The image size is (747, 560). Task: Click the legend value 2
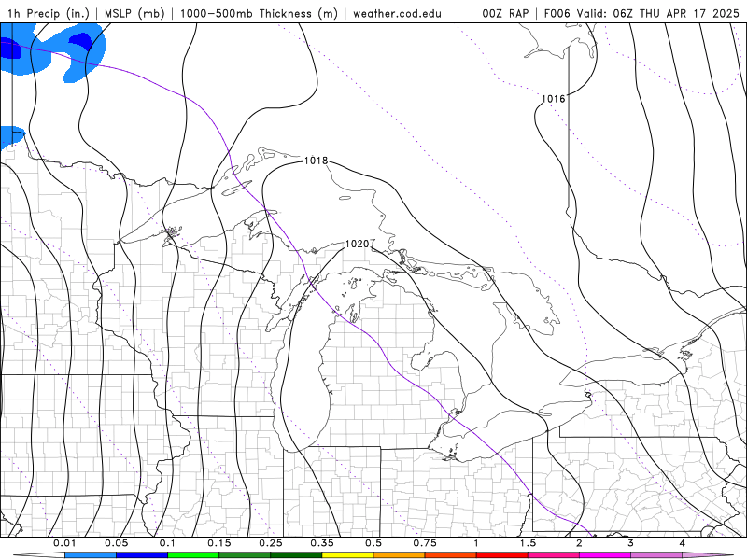coord(579,543)
